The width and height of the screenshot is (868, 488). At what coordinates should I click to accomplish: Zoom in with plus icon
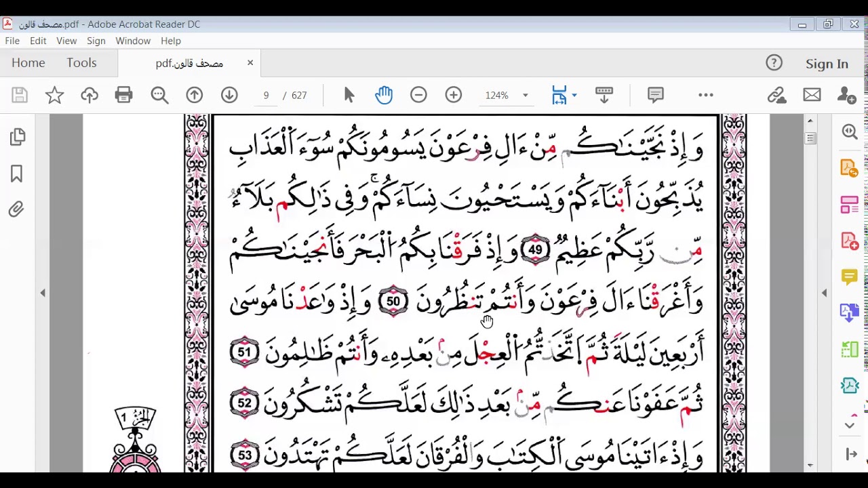click(454, 96)
